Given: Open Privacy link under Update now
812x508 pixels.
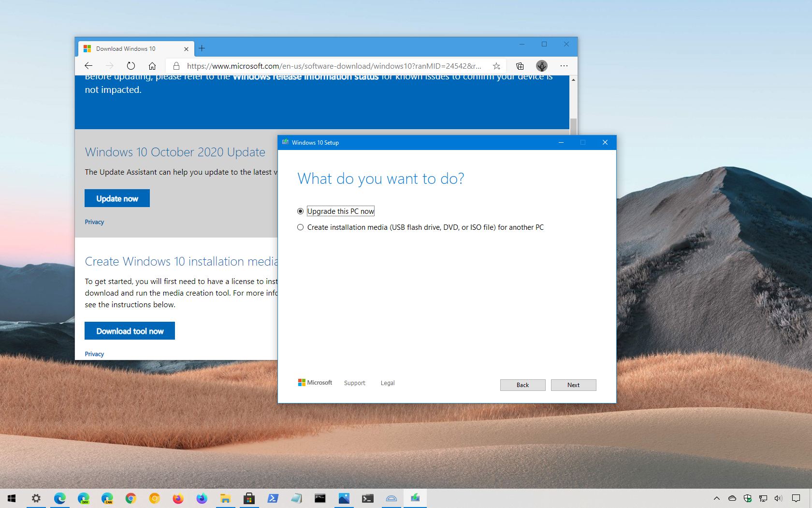Looking at the screenshot, I should [94, 222].
